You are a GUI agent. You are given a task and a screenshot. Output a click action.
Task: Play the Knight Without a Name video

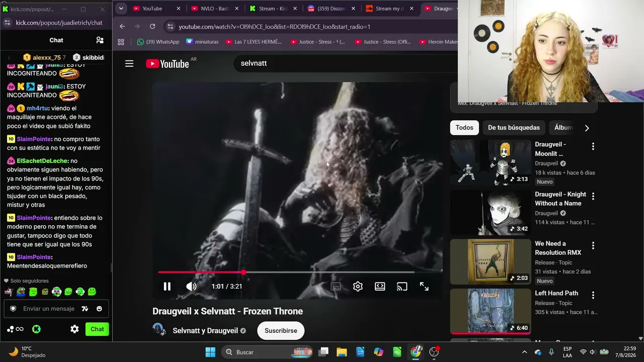pos(491,212)
